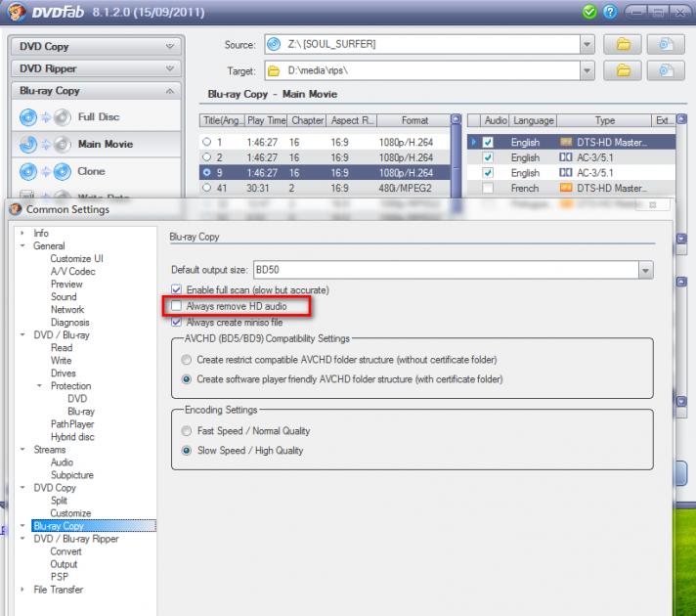Enable Always remove HD audio checkbox
Image resolution: width=696 pixels, height=616 pixels.
(x=177, y=306)
